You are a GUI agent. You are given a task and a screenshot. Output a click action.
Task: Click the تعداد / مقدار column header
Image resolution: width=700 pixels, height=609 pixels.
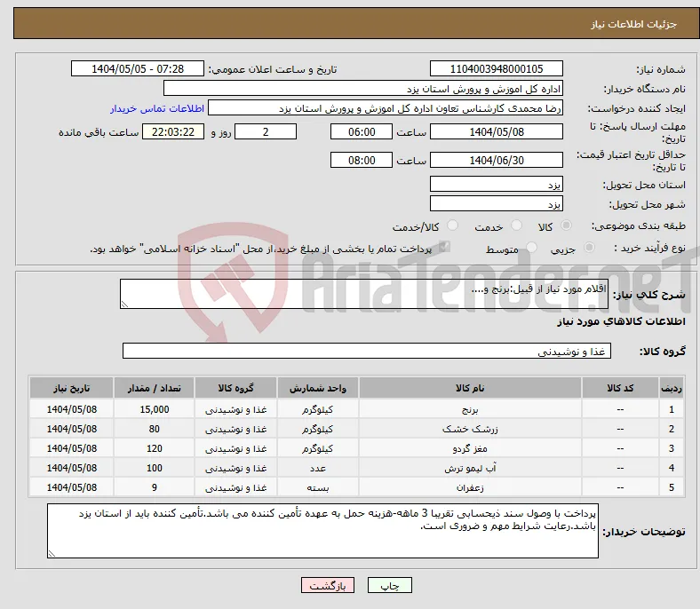[x=154, y=388]
